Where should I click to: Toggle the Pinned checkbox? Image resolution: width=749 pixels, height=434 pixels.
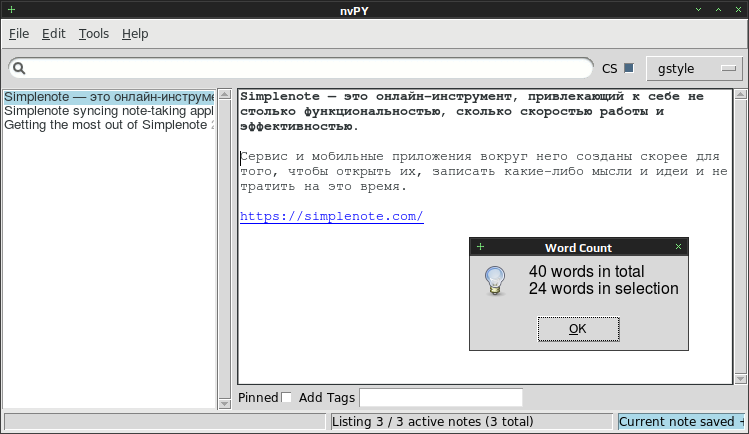(x=286, y=397)
